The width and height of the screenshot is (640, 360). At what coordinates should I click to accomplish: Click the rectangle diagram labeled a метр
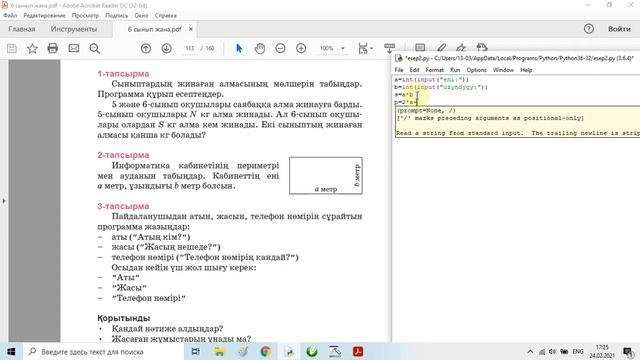click(326, 176)
